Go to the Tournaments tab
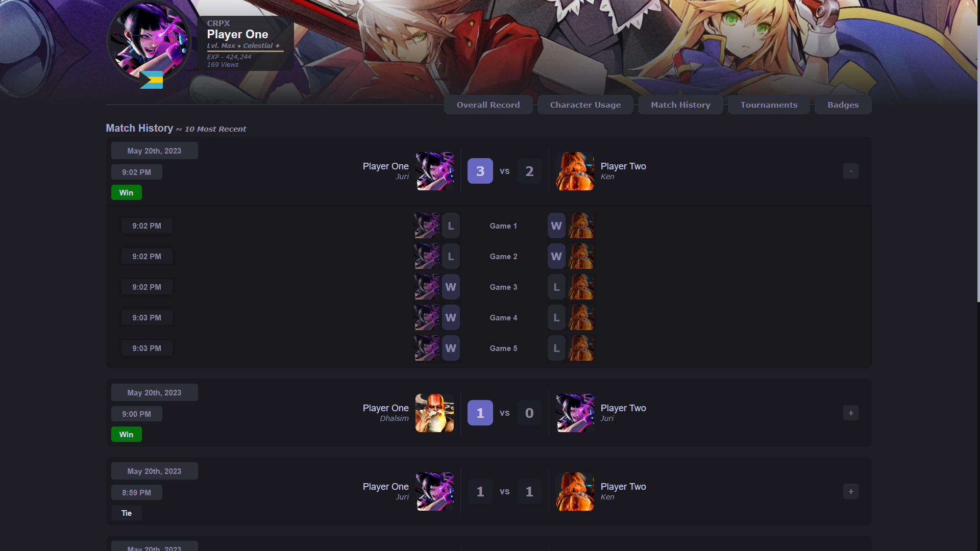This screenshot has height=551, width=980. pyautogui.click(x=769, y=105)
